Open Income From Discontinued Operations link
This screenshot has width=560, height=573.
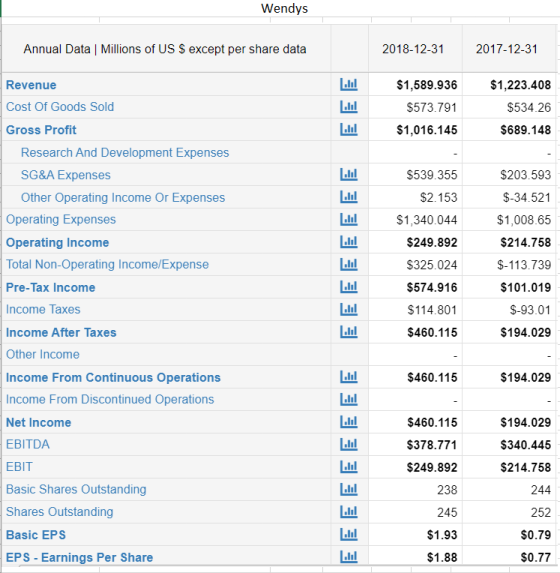pyautogui.click(x=110, y=399)
